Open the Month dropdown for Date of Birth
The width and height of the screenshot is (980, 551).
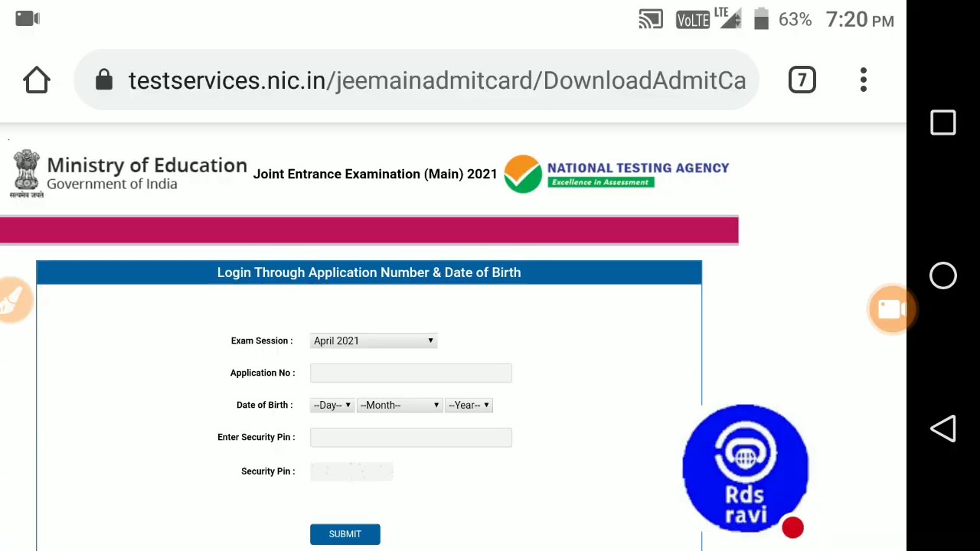399,405
